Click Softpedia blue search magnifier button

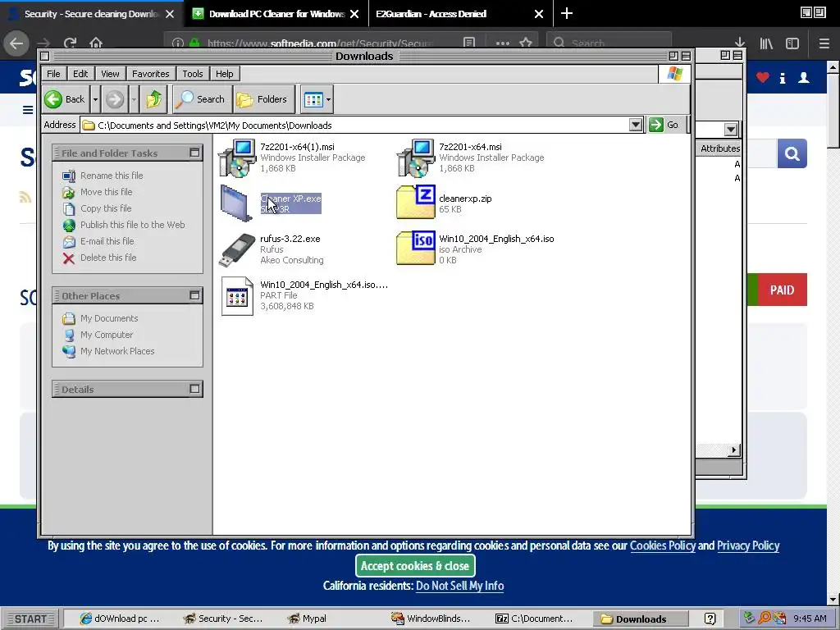[x=792, y=153]
